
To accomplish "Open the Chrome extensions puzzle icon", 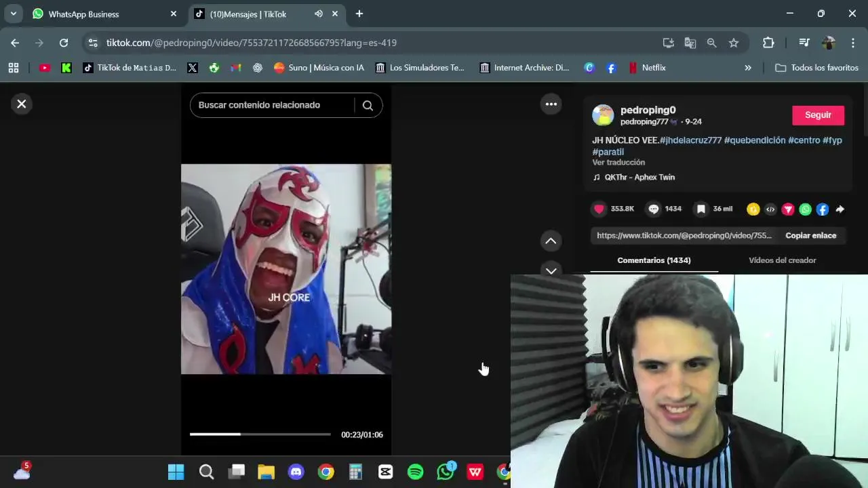I will (x=768, y=43).
